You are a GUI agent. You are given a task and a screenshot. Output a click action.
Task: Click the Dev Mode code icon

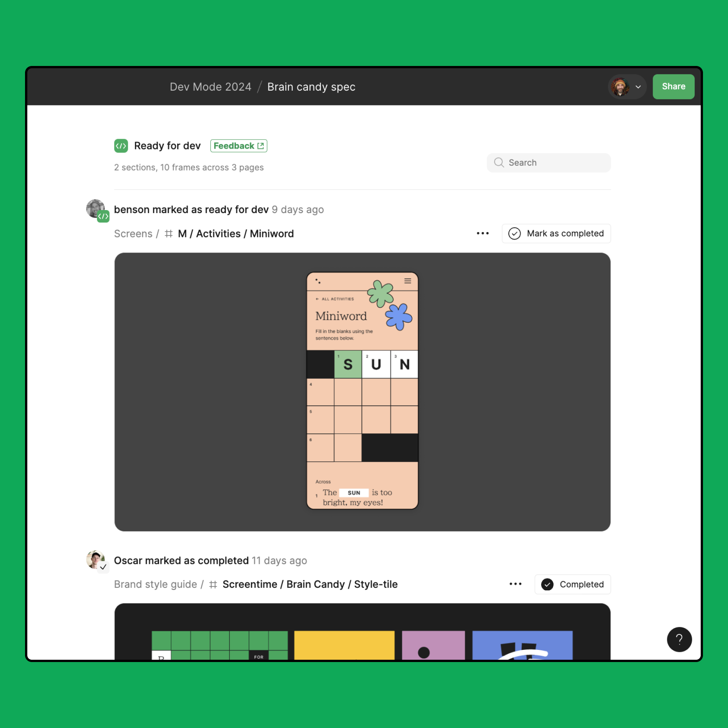tap(121, 145)
